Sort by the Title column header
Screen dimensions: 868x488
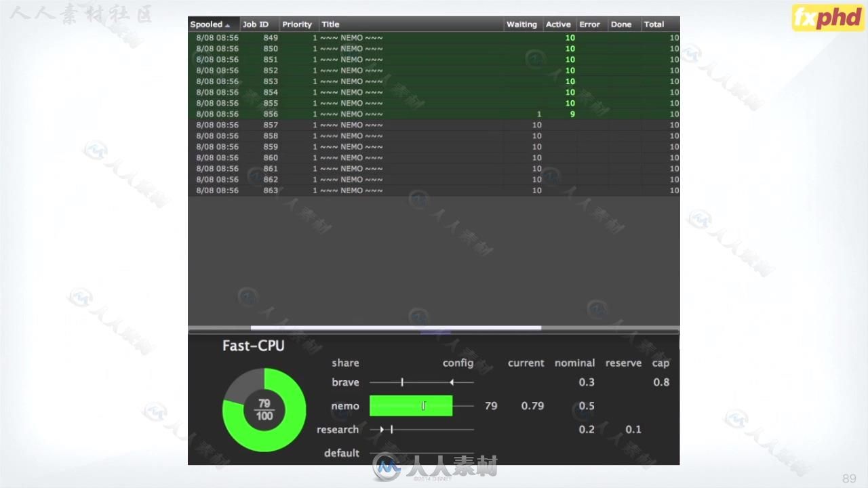(x=411, y=24)
